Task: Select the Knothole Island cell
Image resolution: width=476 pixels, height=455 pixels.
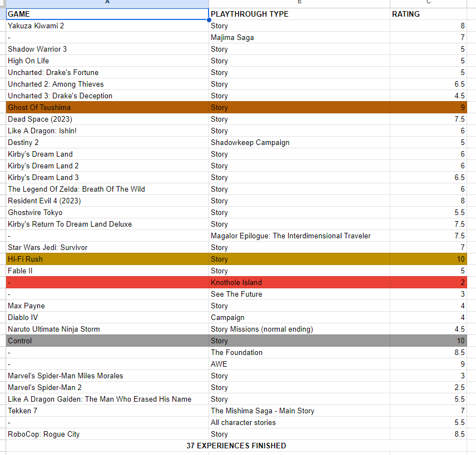Action: click(x=299, y=283)
